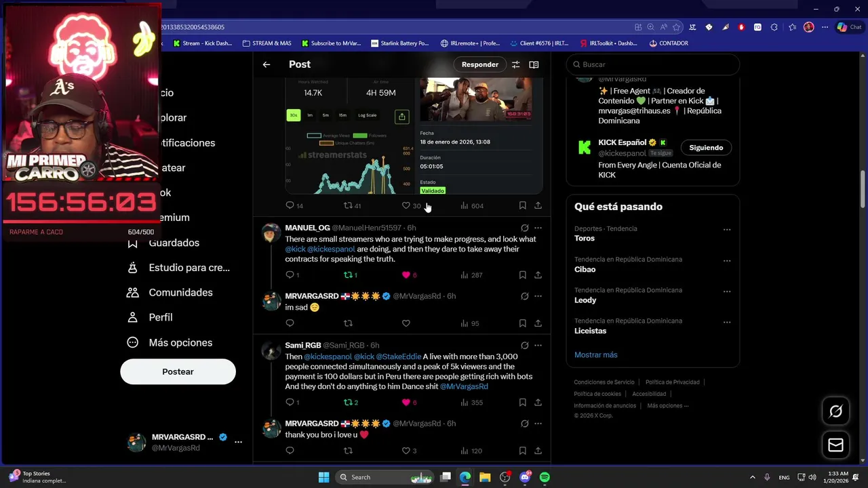Open more options on 'thank you bro' reply

click(538, 424)
